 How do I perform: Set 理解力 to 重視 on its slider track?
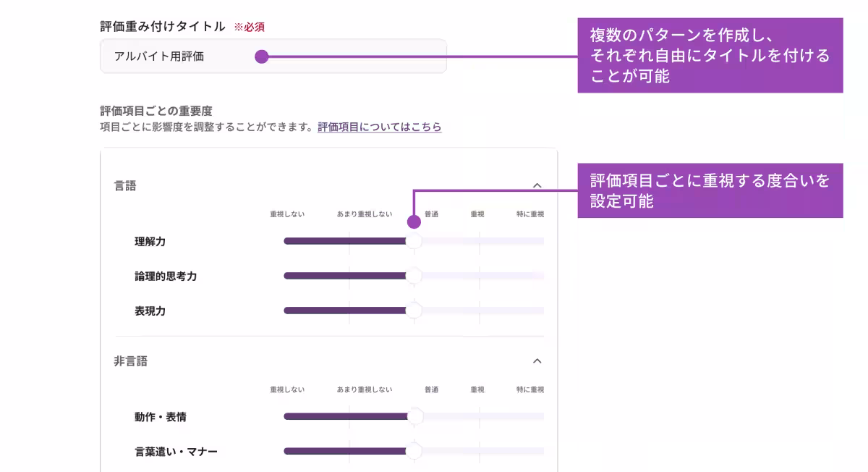click(479, 240)
